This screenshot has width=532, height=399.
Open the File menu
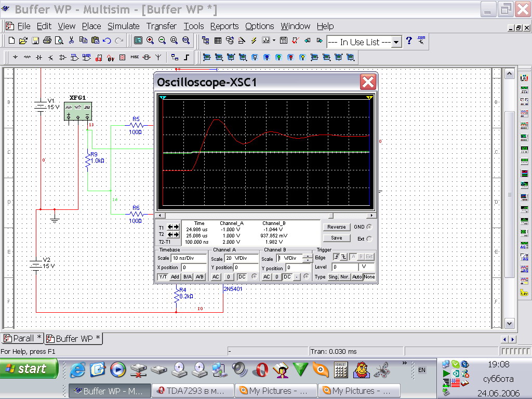(24, 26)
